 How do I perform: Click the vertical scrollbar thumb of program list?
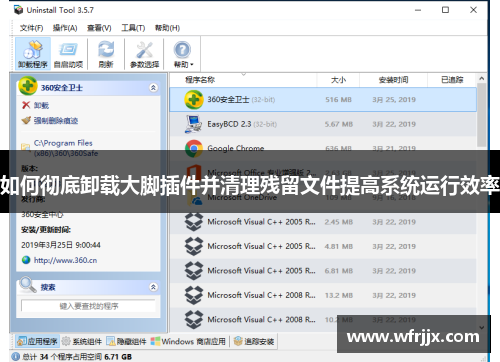point(481,115)
